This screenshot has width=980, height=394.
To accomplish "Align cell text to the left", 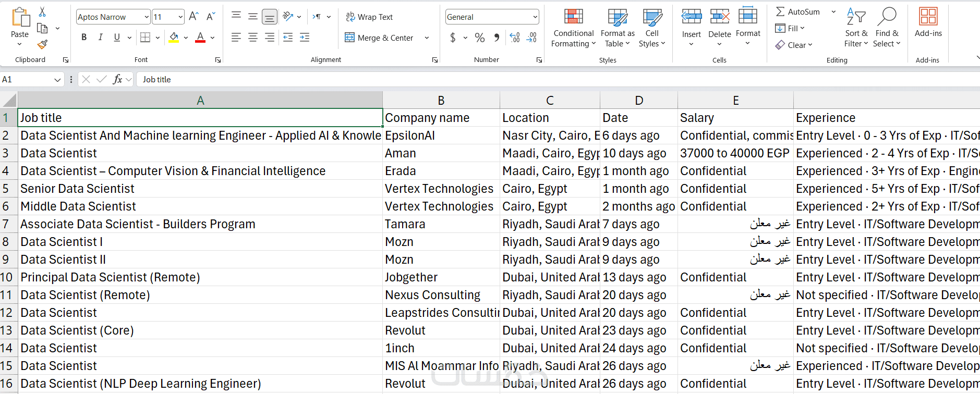I will pyautogui.click(x=236, y=38).
